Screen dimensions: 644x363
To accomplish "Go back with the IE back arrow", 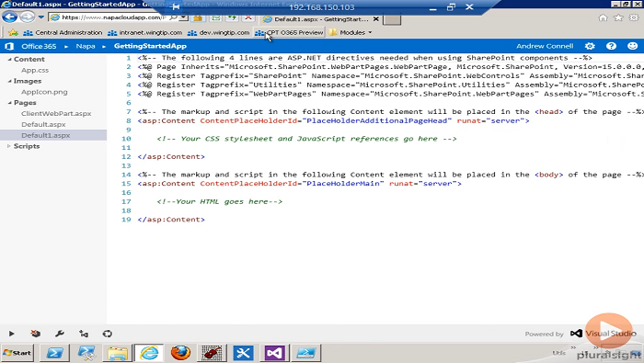I will point(10,17).
